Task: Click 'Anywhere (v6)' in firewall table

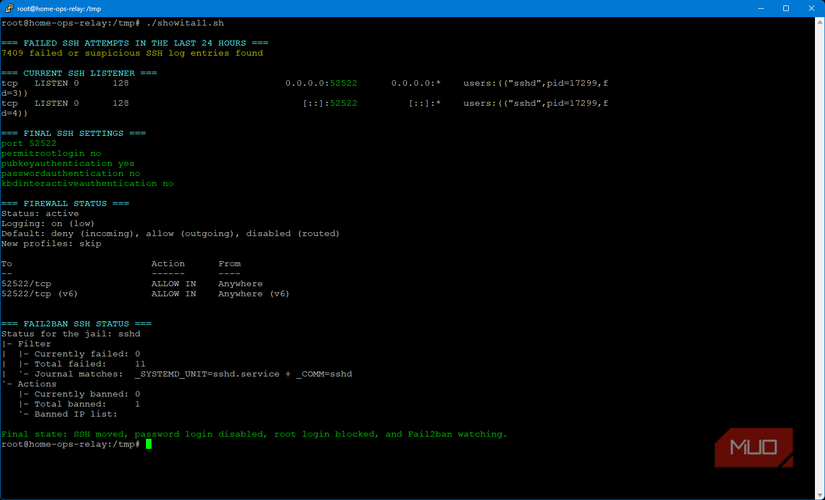Action: (x=254, y=294)
